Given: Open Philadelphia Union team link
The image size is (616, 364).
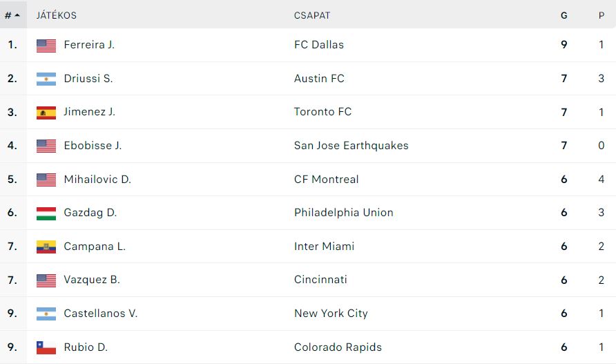Looking at the screenshot, I should point(344,213).
